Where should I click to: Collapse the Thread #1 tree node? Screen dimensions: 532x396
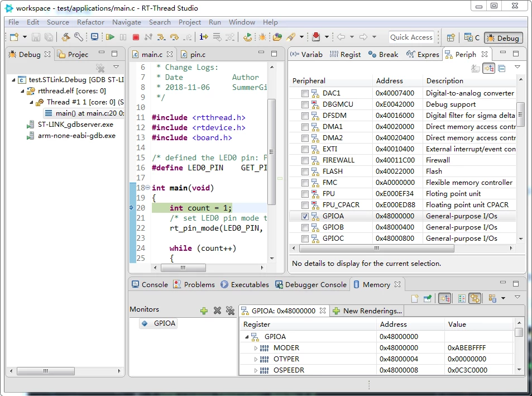tap(31, 102)
